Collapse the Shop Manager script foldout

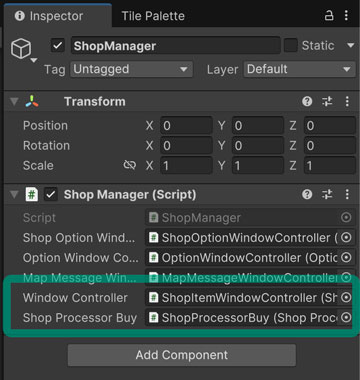(x=14, y=194)
